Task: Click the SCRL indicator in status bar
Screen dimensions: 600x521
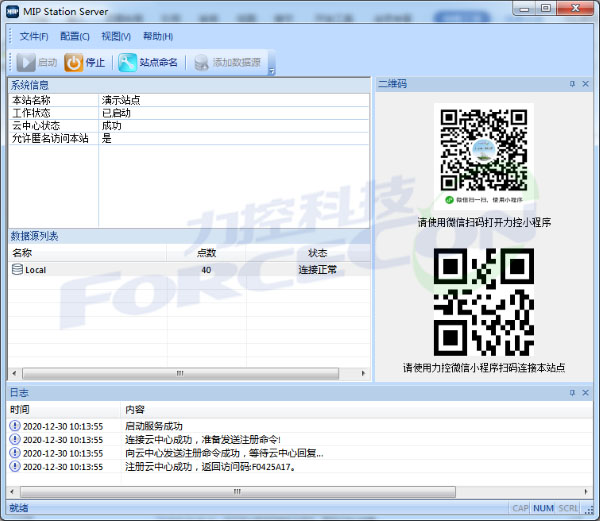Action: 568,508
